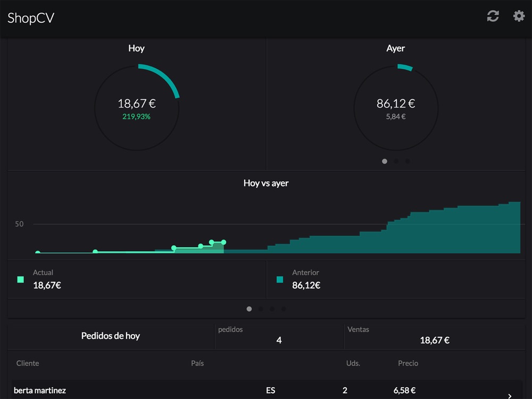Select second pagination dot below the chart
This screenshot has height=399, width=532.
(261, 309)
